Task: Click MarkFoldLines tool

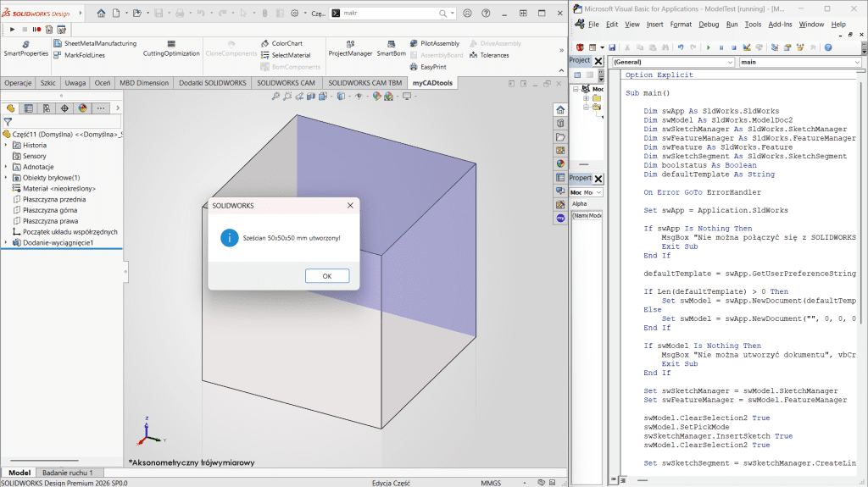Action: tap(79, 55)
